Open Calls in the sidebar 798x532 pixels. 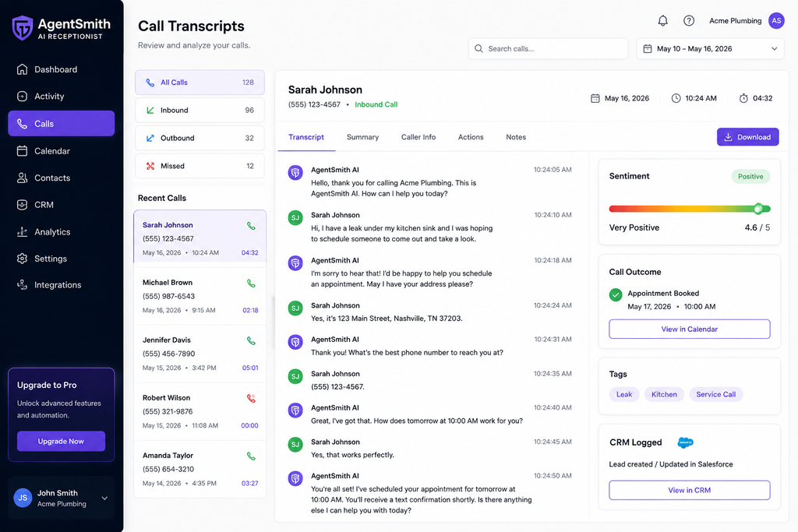[x=61, y=124]
